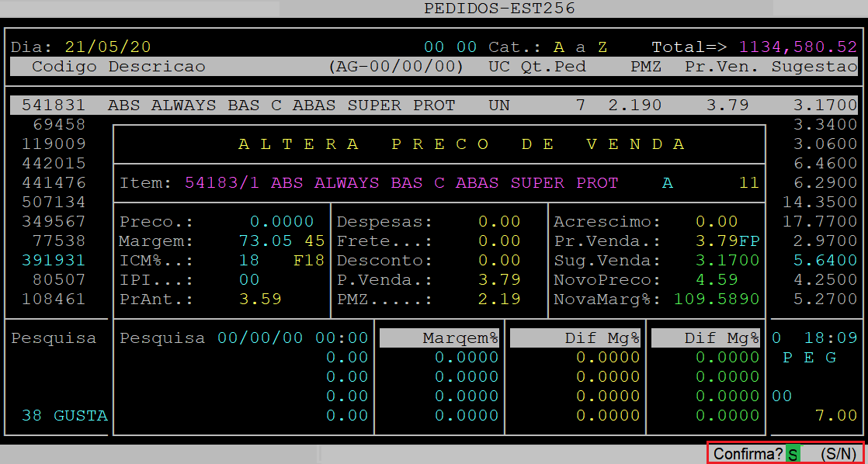Select the Sug.Venda value 3.1700
The width and height of the screenshot is (868, 464).
[727, 260]
